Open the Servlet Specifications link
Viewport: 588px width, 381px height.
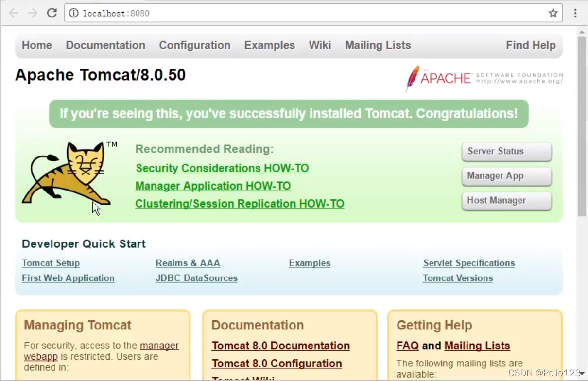pyautogui.click(x=469, y=263)
